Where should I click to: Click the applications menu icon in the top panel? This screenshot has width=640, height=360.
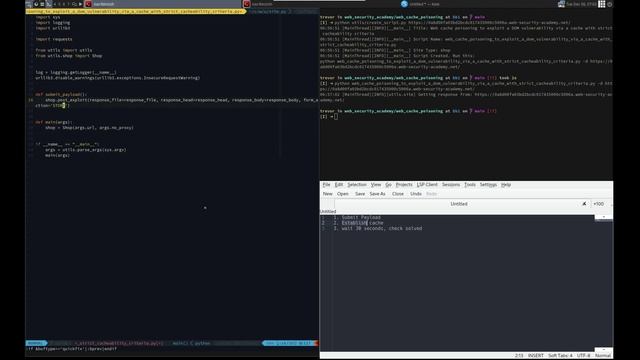point(29,4)
